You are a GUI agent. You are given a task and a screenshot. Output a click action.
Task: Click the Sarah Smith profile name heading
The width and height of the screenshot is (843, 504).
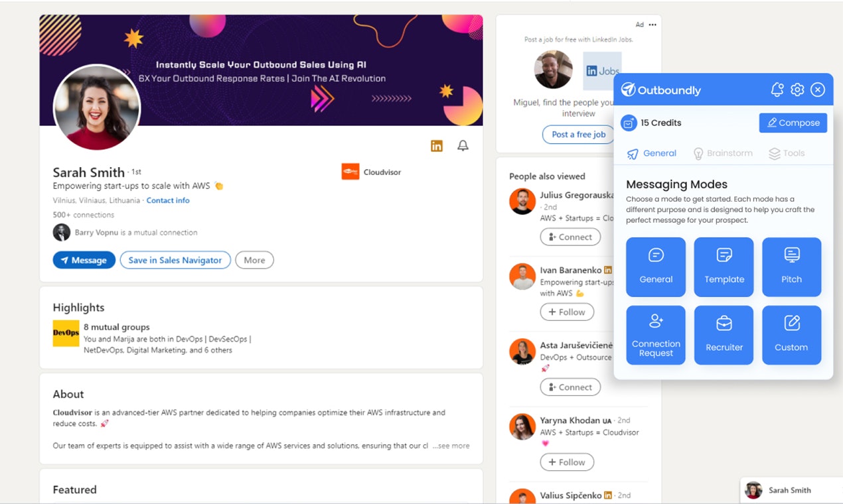coord(89,172)
